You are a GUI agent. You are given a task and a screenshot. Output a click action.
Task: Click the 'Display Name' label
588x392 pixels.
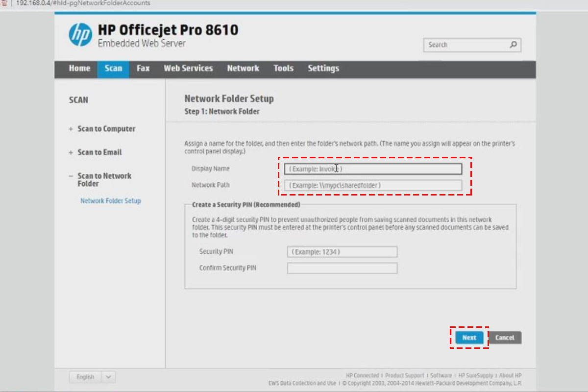pos(211,169)
